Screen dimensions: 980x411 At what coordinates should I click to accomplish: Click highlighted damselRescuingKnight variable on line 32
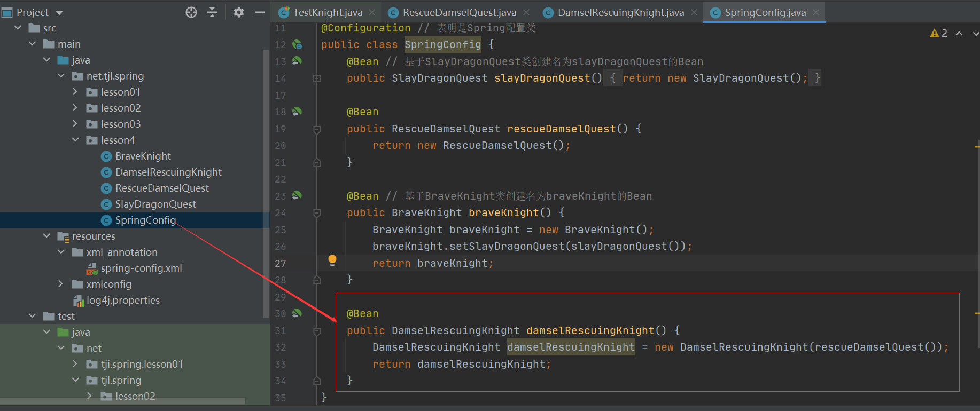tap(571, 347)
